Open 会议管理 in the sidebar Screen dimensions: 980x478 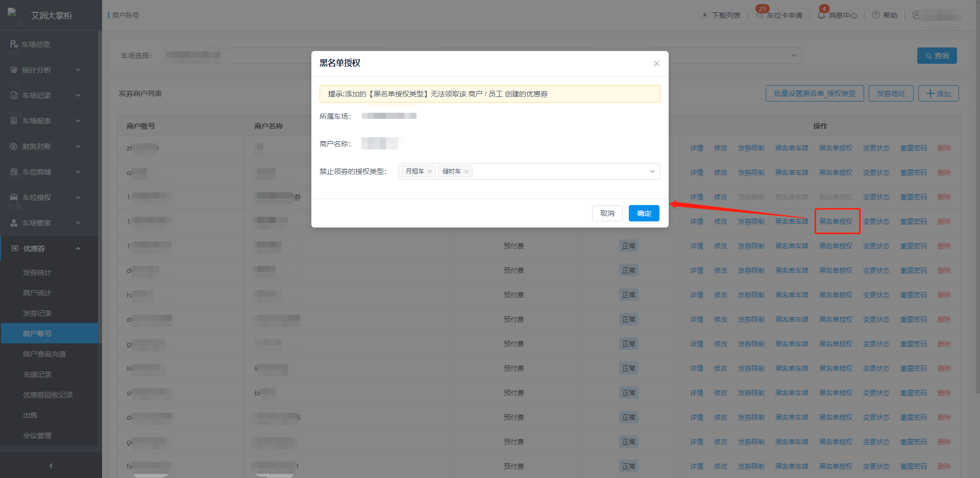37,436
